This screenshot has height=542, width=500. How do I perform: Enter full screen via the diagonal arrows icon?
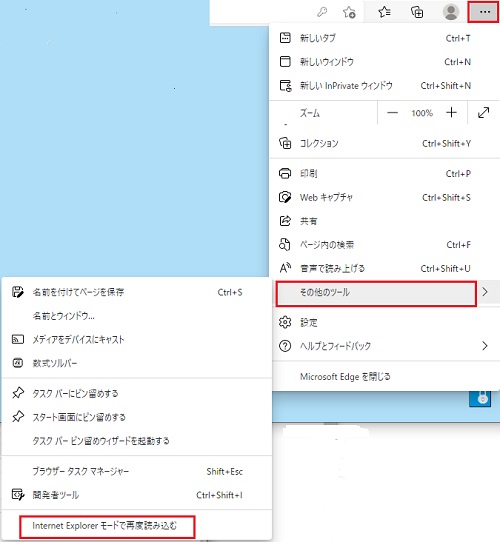[x=483, y=113]
